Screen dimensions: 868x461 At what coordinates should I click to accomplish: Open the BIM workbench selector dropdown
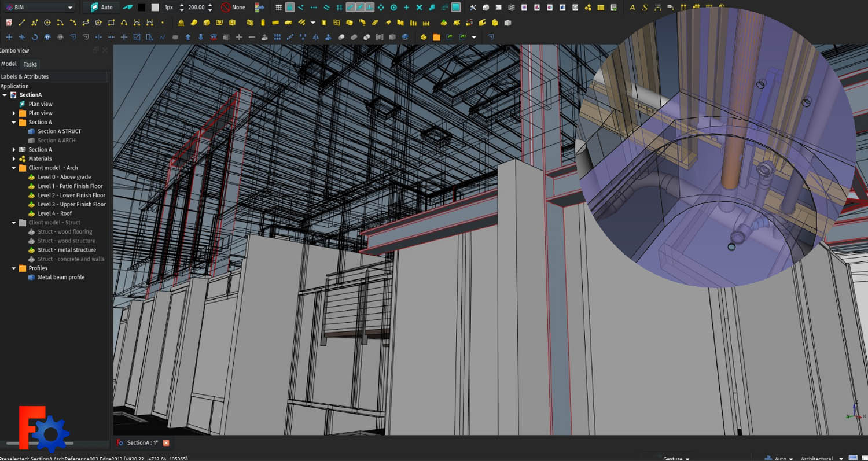point(38,8)
